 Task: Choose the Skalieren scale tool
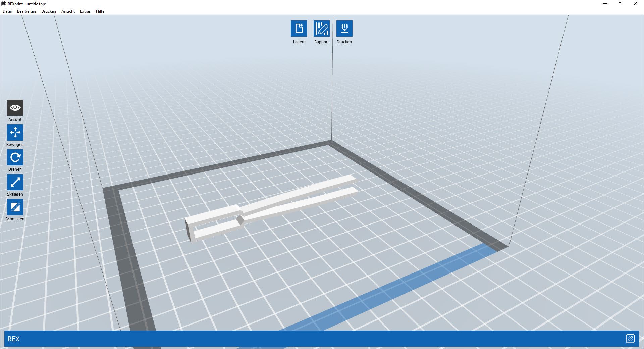(15, 182)
